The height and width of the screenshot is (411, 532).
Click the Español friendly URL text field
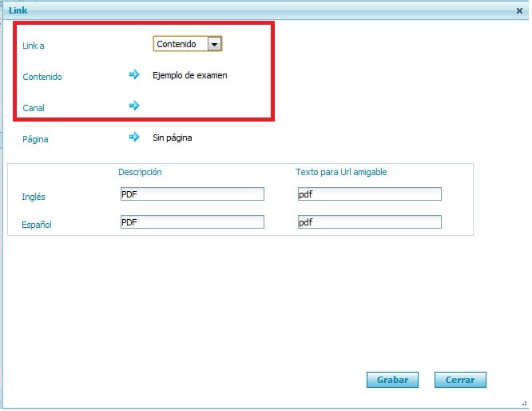pos(368,222)
